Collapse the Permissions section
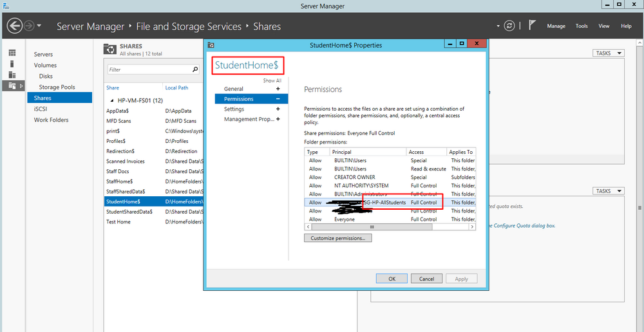Image resolution: width=644 pixels, height=332 pixels. [x=278, y=99]
